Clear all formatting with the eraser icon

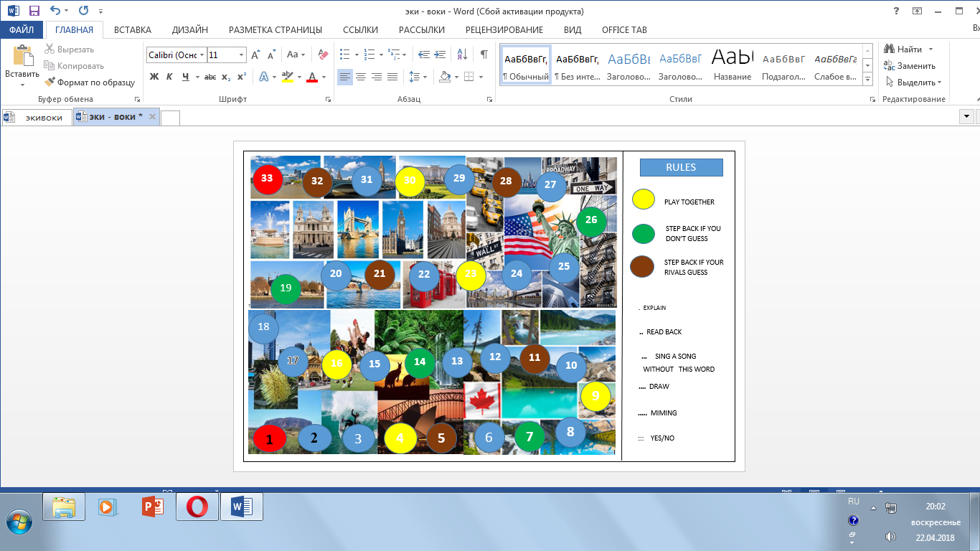coord(322,55)
